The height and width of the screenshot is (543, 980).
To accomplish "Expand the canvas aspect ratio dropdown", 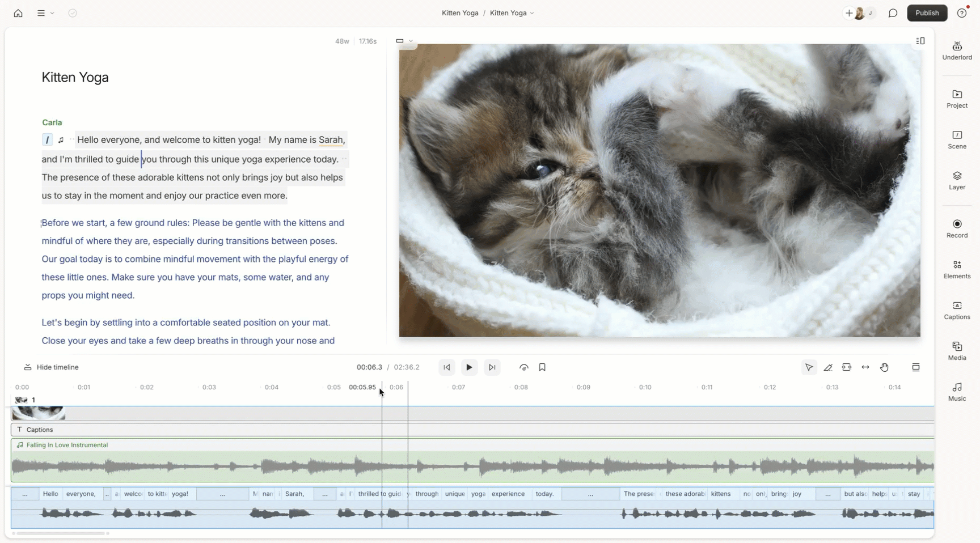I will (404, 41).
